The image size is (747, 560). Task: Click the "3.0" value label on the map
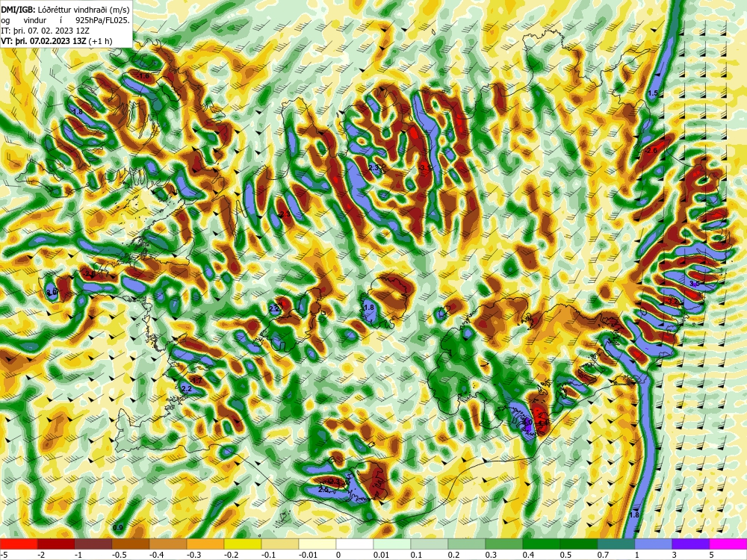pos(52,291)
